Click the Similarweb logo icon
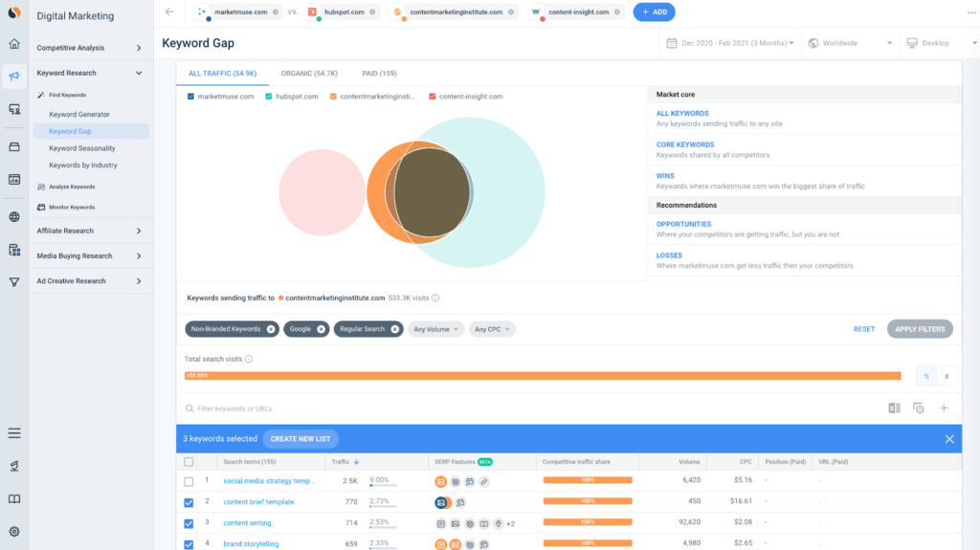980x550 pixels. [x=13, y=11]
